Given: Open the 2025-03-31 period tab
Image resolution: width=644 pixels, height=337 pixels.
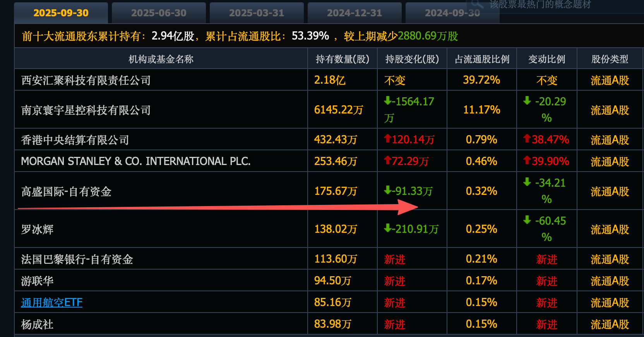Looking at the screenshot, I should (x=257, y=13).
